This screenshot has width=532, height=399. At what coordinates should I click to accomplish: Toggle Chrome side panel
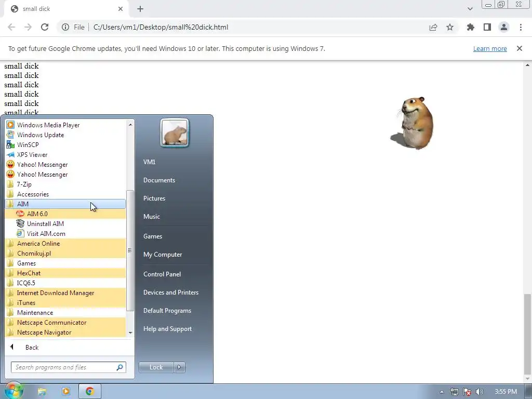487,27
